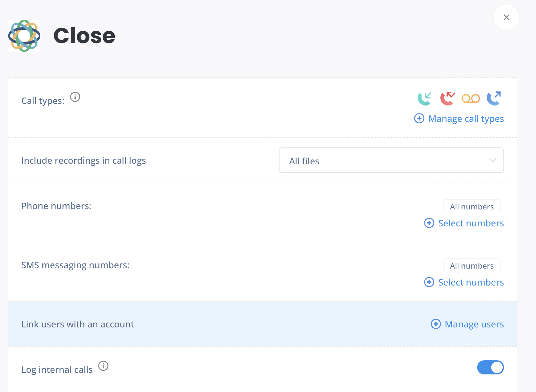The image size is (536, 392).
Task: Open the Include recordings dropdown
Action: (x=391, y=160)
